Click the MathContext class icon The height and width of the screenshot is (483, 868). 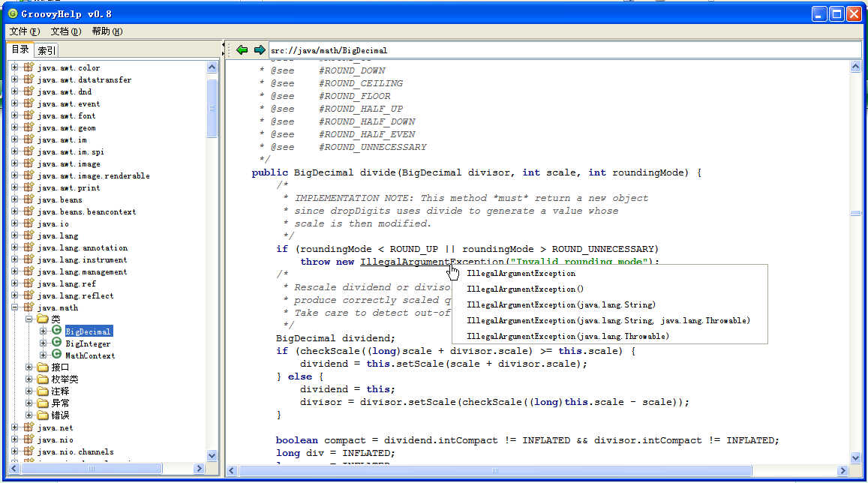point(56,355)
